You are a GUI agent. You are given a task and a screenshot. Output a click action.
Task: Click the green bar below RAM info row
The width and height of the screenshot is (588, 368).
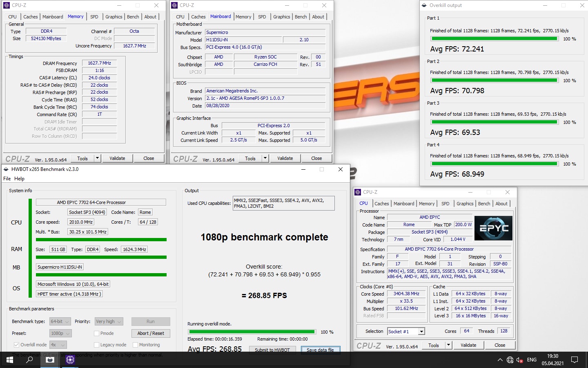point(101,257)
